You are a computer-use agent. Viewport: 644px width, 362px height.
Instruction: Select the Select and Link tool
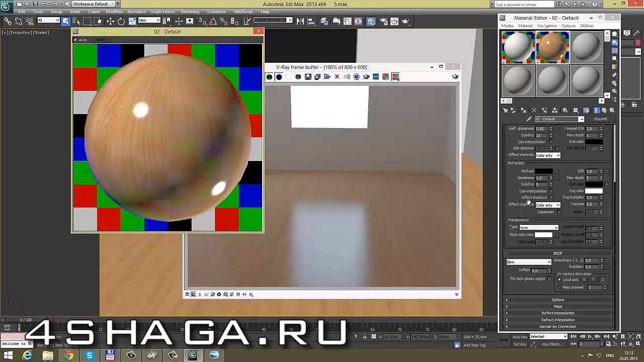(8, 21)
